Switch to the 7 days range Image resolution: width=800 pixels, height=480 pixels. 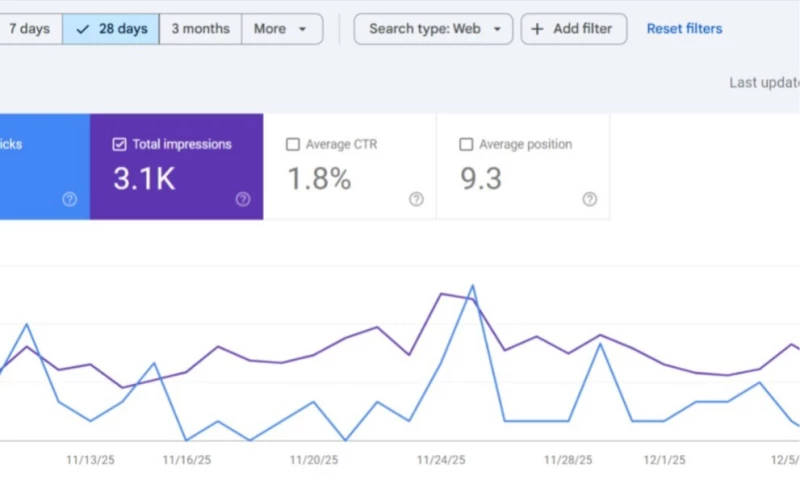[x=29, y=29]
